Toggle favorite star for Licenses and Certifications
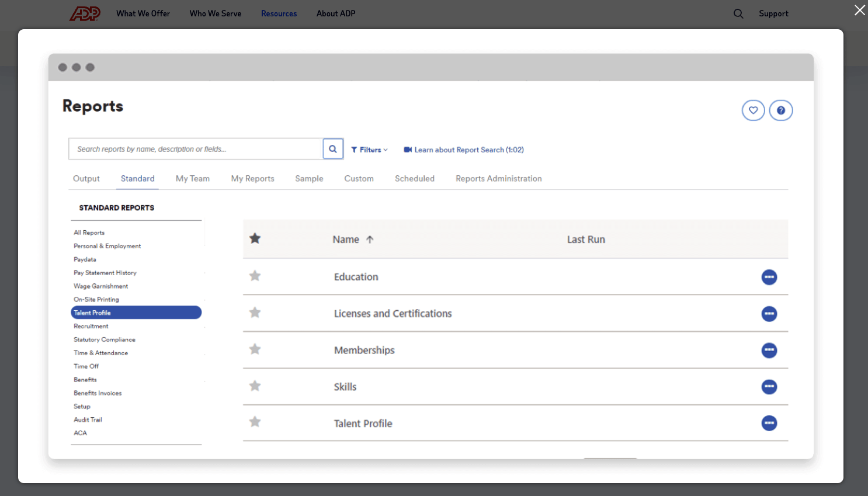The image size is (868, 496). pyautogui.click(x=255, y=313)
